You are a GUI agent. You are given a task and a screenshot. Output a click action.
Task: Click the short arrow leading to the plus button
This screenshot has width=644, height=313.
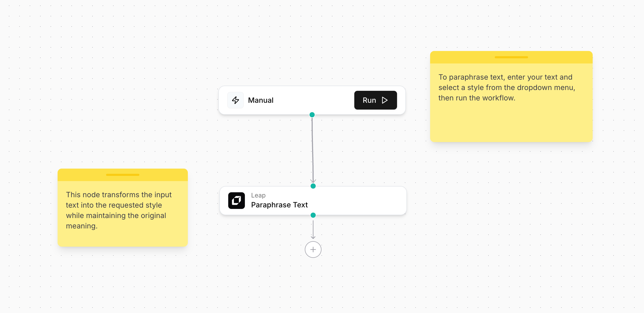point(313,229)
